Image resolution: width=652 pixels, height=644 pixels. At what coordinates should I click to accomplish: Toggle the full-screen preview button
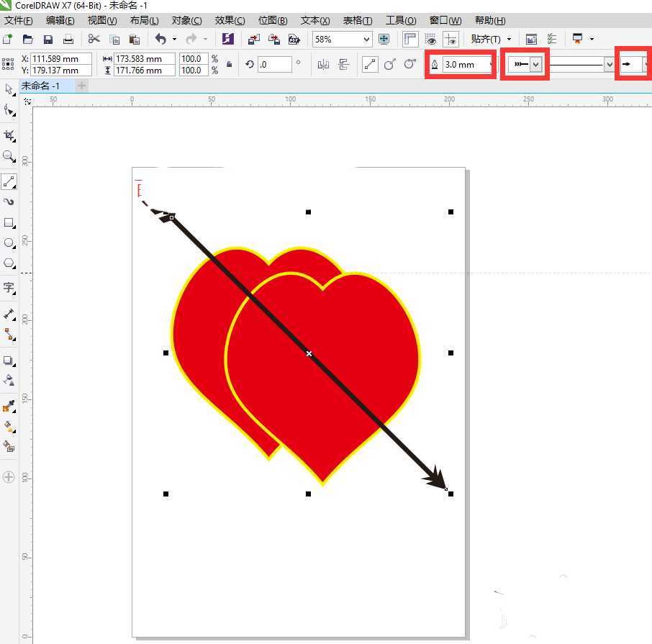[x=384, y=39]
